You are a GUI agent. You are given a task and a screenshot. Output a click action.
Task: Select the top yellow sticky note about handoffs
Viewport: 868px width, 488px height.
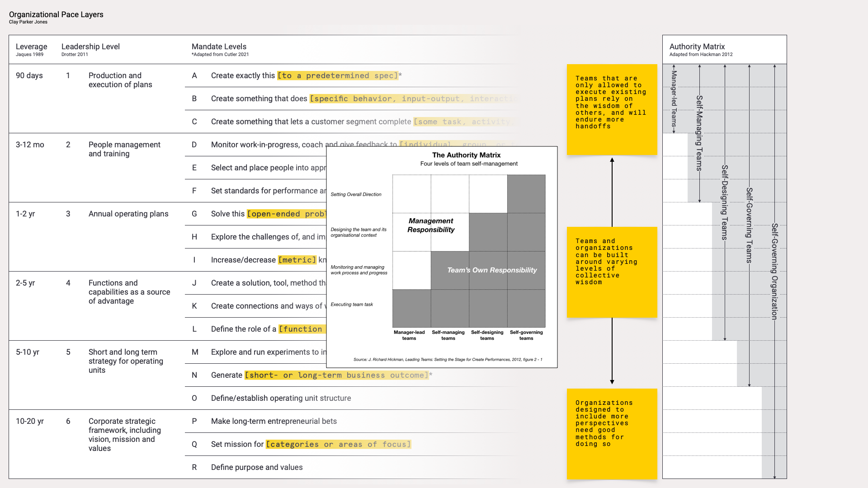[611, 109]
